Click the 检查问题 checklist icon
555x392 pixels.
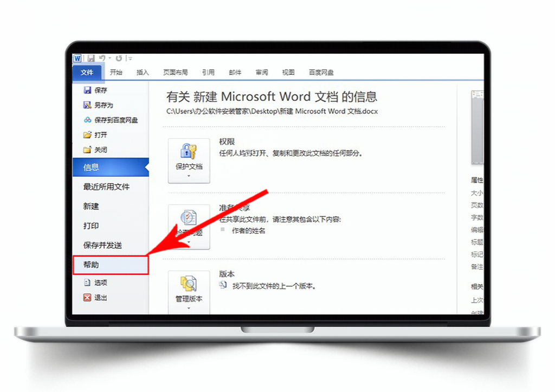click(x=188, y=217)
